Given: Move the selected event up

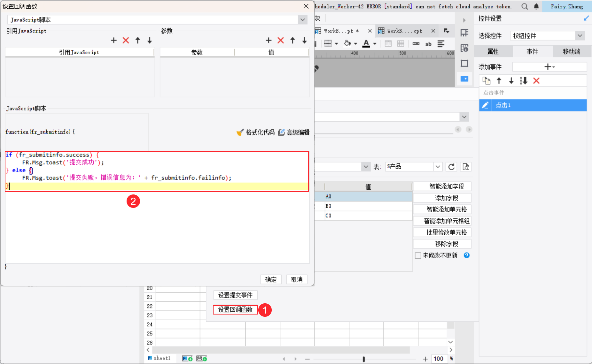Looking at the screenshot, I should pyautogui.click(x=499, y=81).
